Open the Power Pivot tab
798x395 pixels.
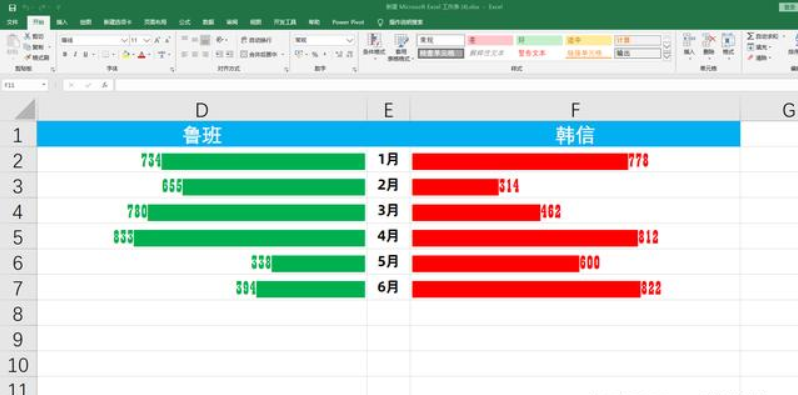[x=348, y=22]
